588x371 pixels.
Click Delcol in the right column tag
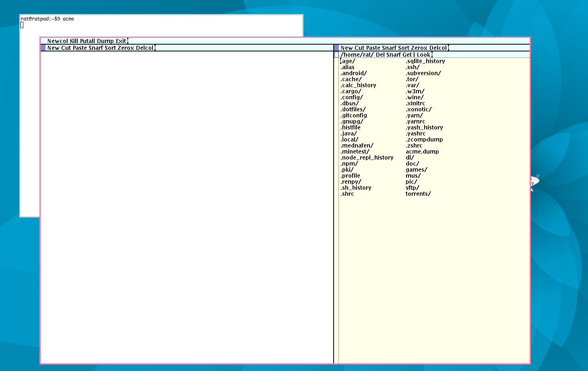438,48
